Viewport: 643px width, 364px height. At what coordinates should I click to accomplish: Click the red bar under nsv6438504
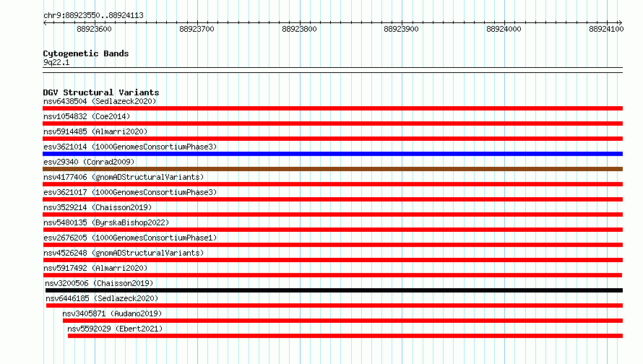(x=332, y=108)
